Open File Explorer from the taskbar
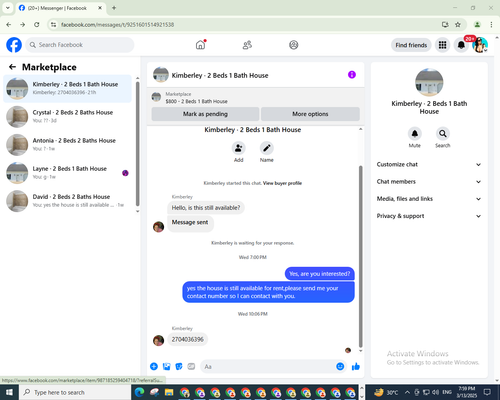 [169, 392]
